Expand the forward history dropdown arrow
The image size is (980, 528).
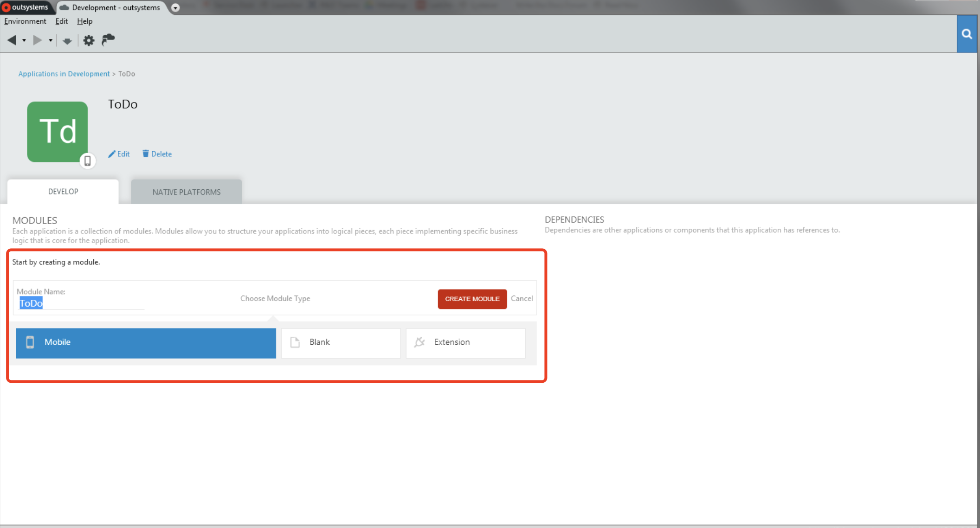point(51,40)
